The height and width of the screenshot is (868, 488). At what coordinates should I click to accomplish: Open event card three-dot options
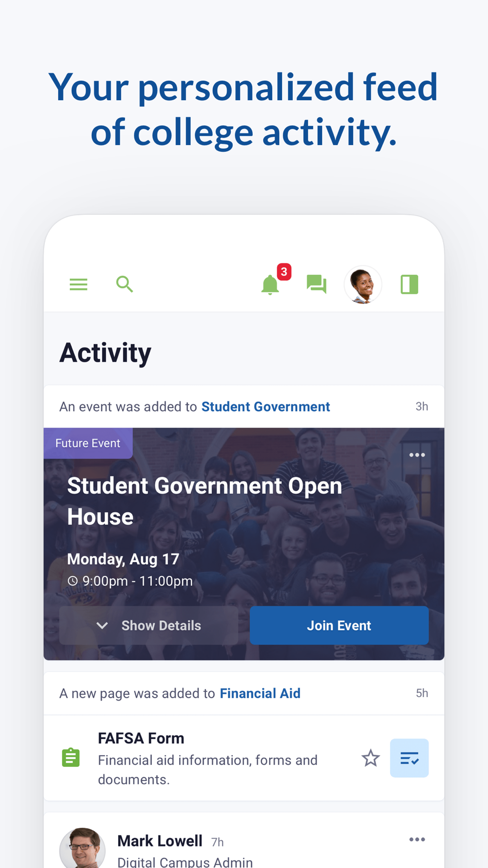coord(417,455)
